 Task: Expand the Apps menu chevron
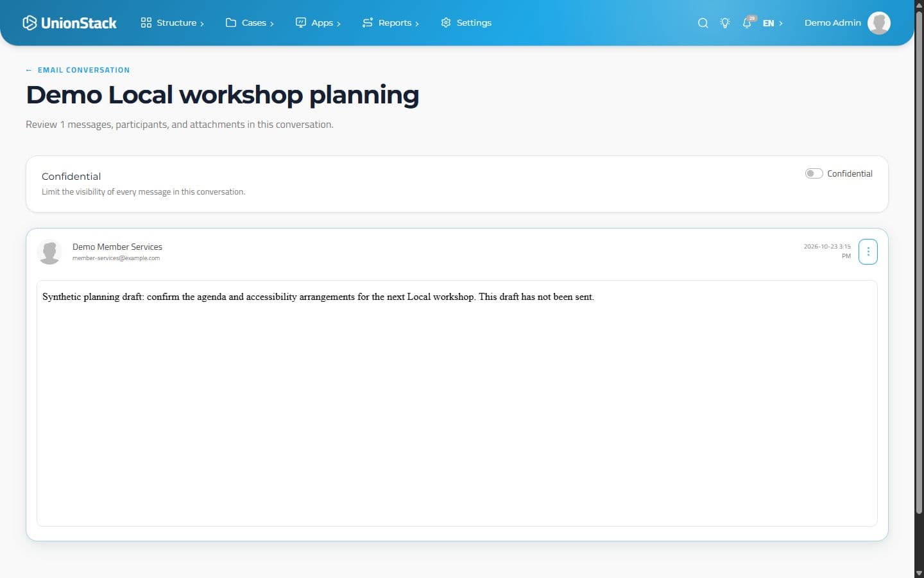(339, 24)
